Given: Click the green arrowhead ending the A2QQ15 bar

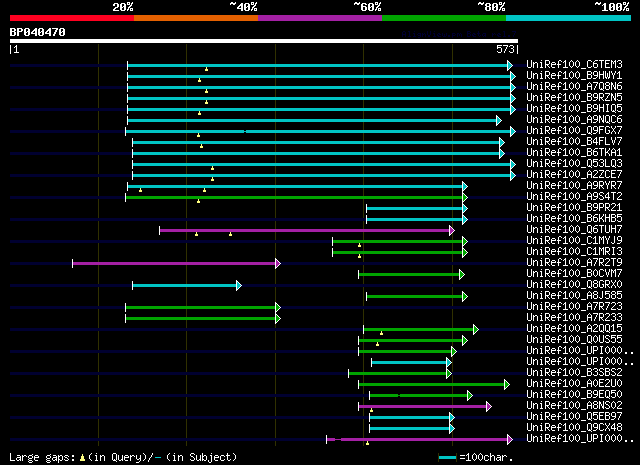Looking at the screenshot, I should [476, 330].
